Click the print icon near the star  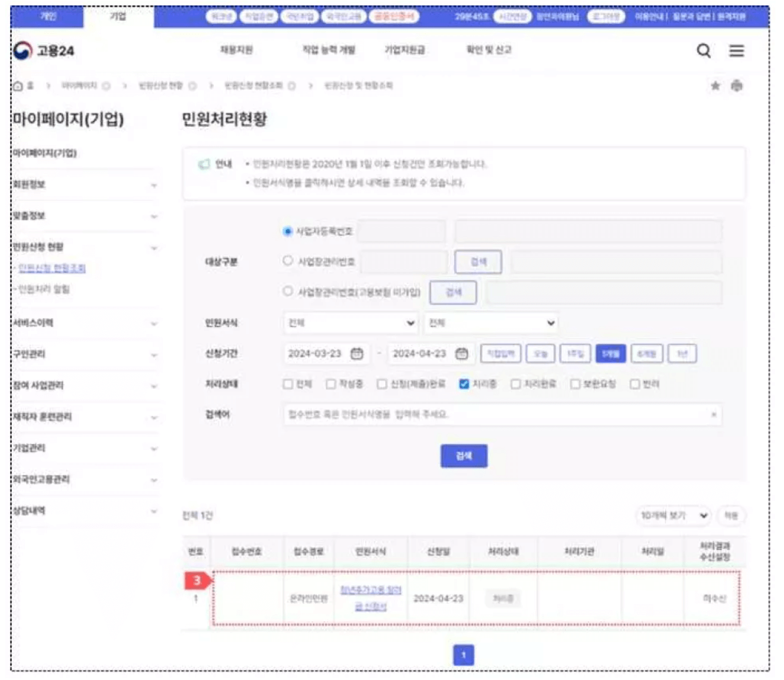(x=738, y=85)
